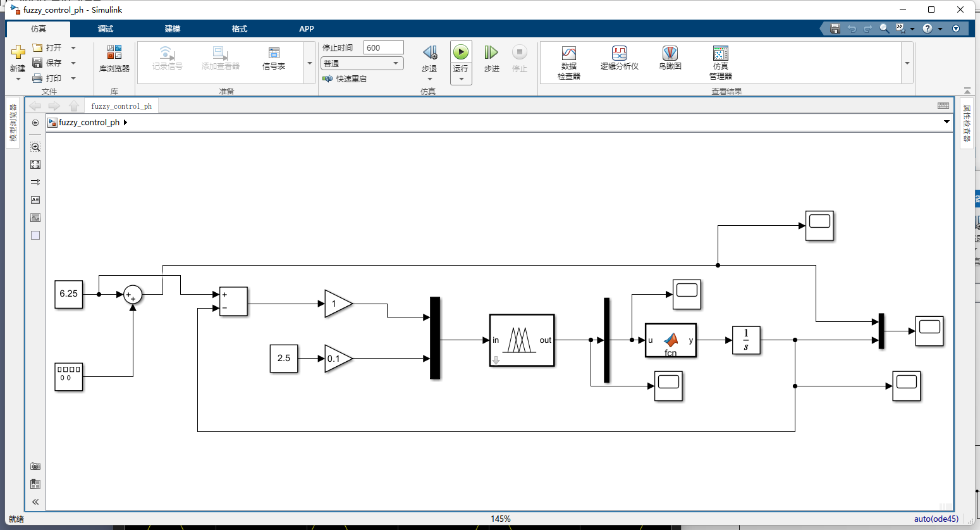Click the navigate up arrow icon
The width and height of the screenshot is (980, 530).
pyautogui.click(x=74, y=106)
